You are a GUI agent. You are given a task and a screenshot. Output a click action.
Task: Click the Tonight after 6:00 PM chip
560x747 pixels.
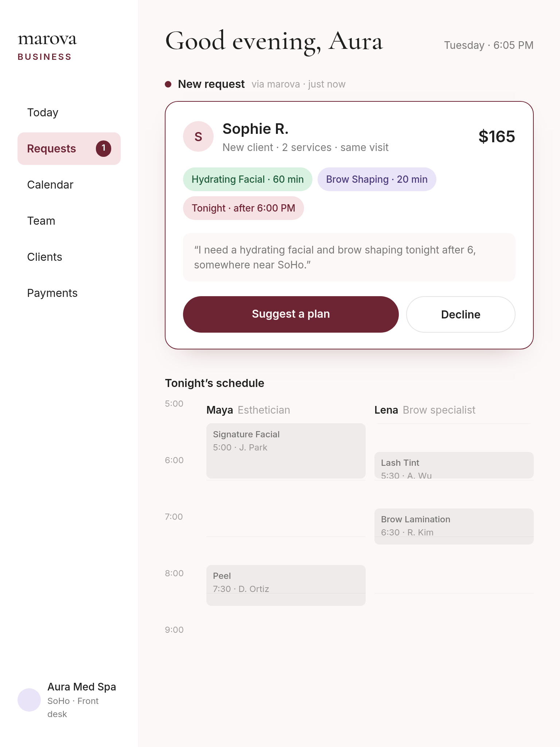point(243,208)
